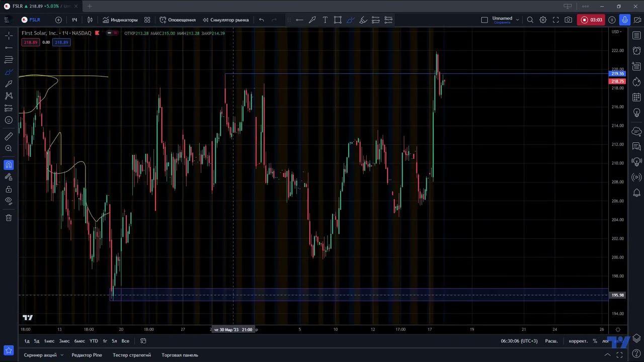The height and width of the screenshot is (362, 644).
Task: Select the trend line tool in left toolbar
Action: [9, 48]
